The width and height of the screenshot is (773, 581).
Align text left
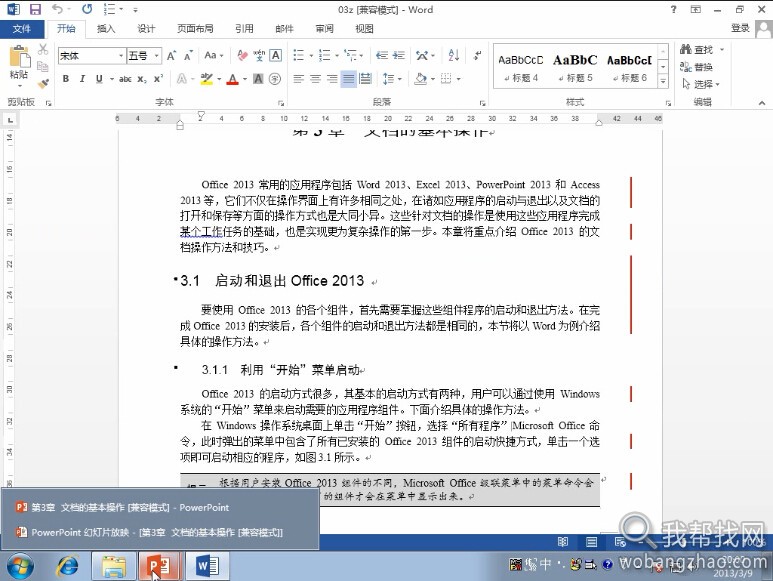click(298, 79)
